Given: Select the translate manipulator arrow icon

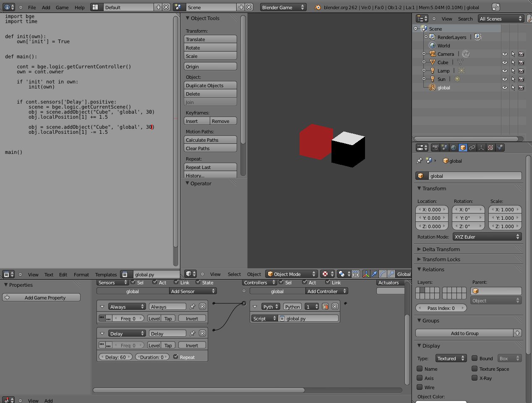Looking at the screenshot, I should tap(374, 274).
